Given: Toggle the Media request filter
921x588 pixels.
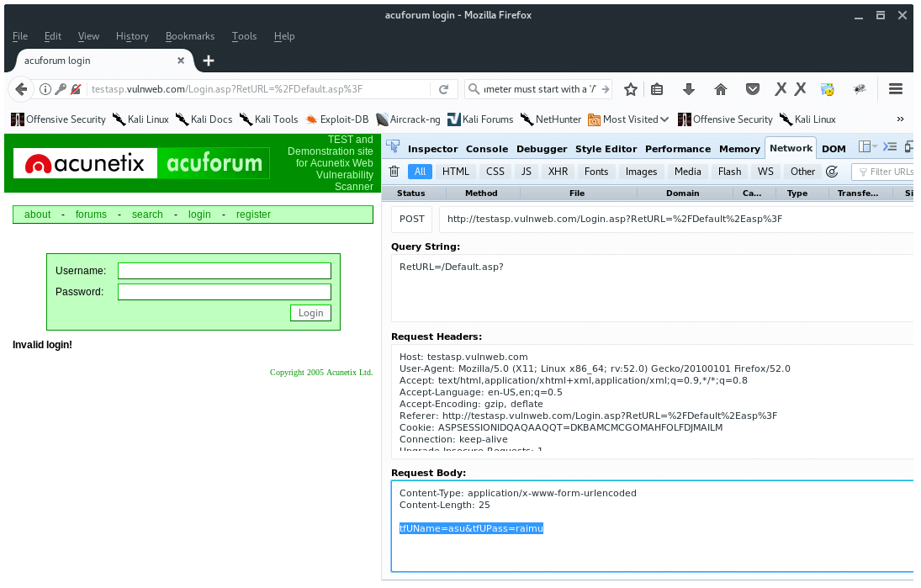Looking at the screenshot, I should (x=688, y=172).
